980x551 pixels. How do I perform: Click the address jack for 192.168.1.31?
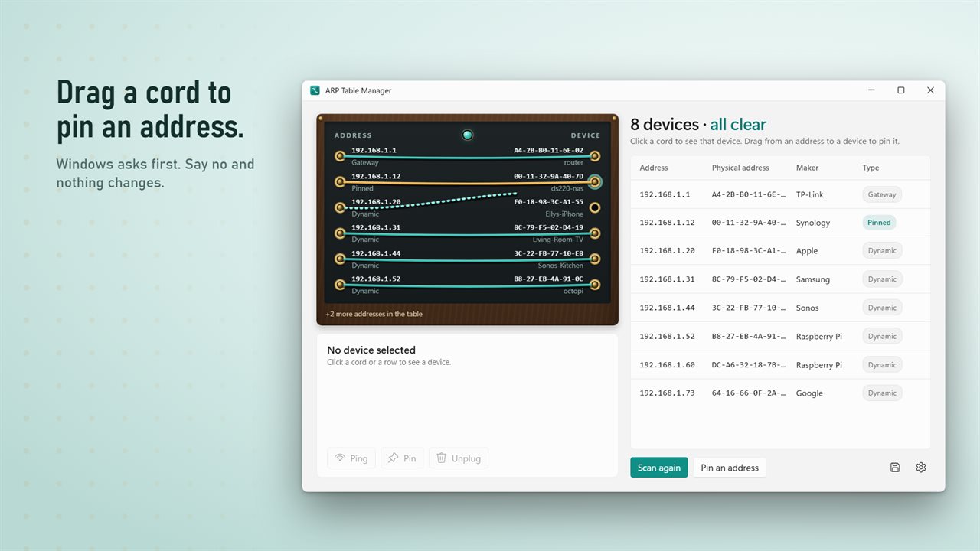[x=340, y=233]
